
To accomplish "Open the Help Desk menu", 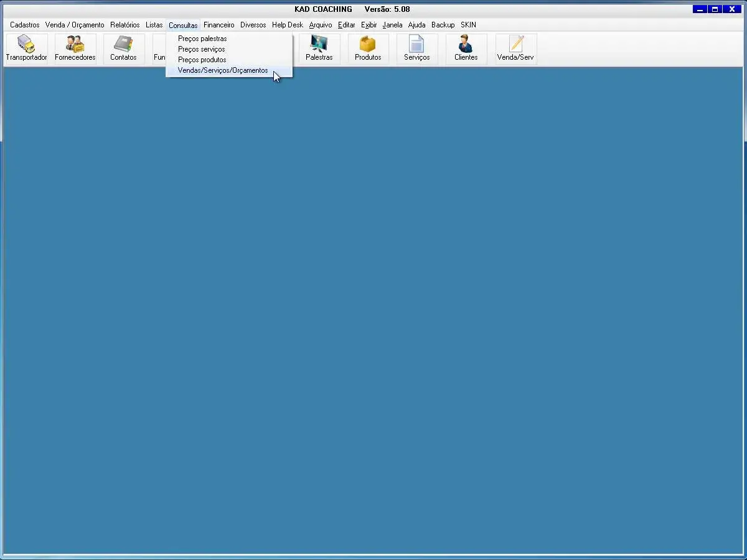I will [287, 25].
